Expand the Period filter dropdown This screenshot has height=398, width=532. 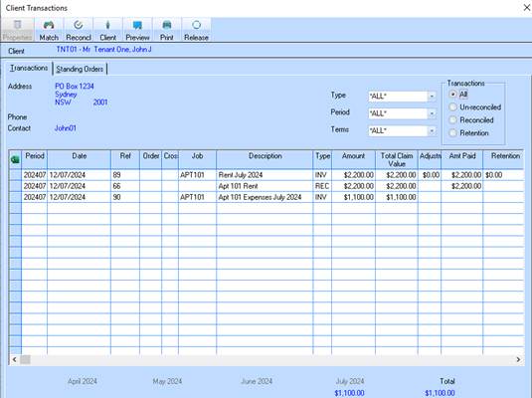click(x=432, y=113)
